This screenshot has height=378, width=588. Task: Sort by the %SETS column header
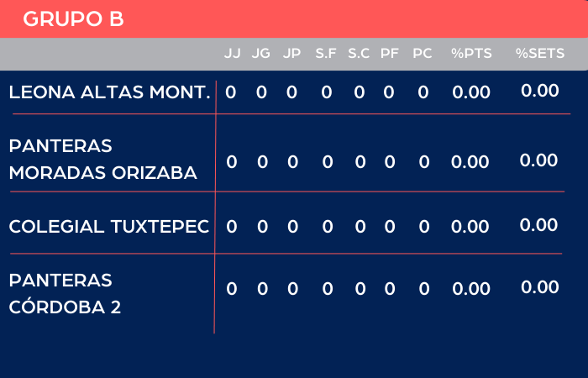click(x=540, y=54)
